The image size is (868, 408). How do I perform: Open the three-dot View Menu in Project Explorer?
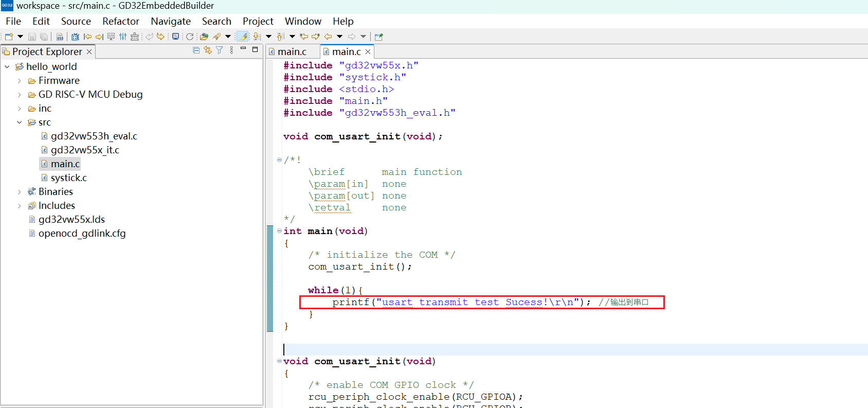pyautogui.click(x=231, y=50)
